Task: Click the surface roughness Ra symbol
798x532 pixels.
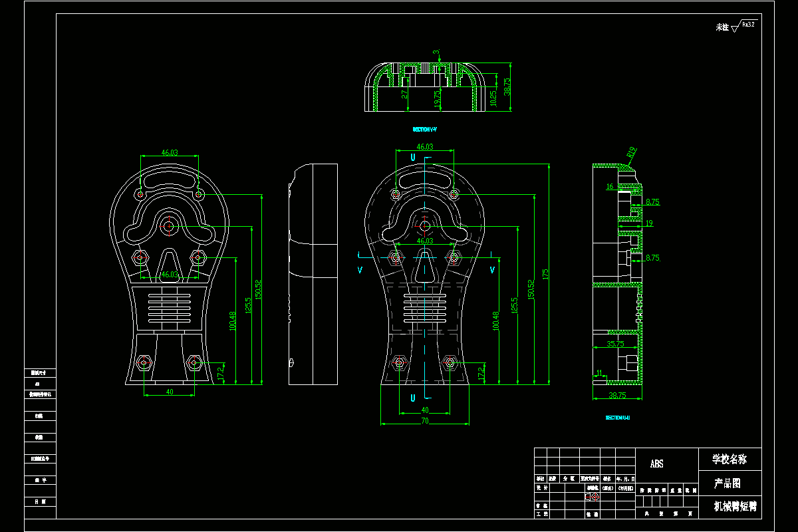Action: (744, 26)
